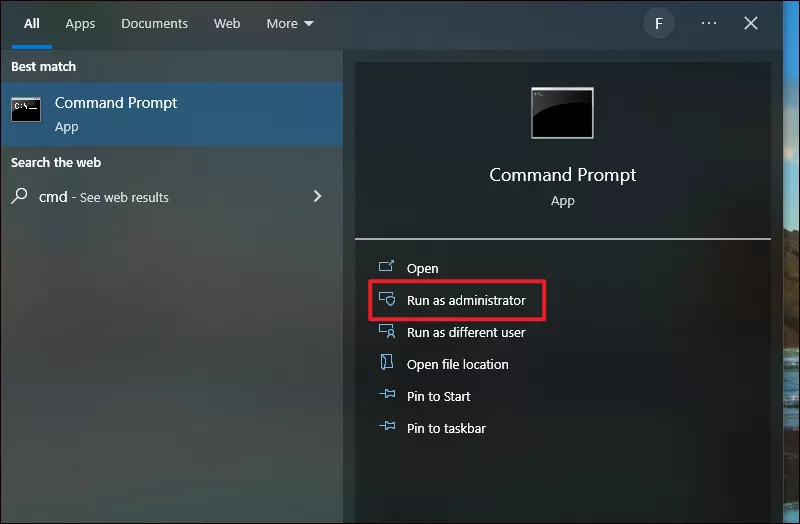Open the Web search tab
Image resolution: width=800 pixels, height=524 pixels.
coord(227,23)
